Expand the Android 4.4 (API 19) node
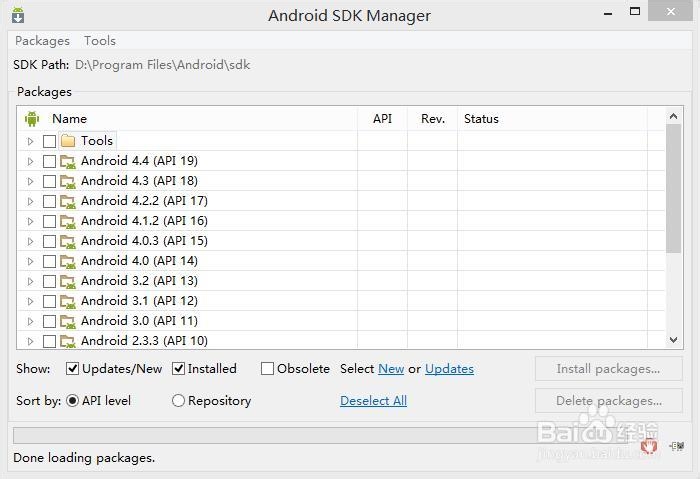The image size is (700, 479). (30, 161)
